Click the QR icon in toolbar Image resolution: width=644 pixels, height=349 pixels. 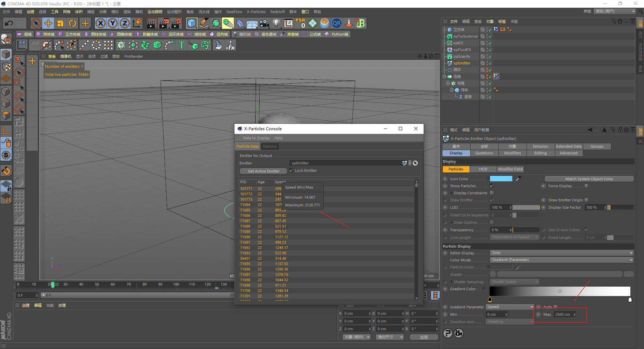(336, 23)
